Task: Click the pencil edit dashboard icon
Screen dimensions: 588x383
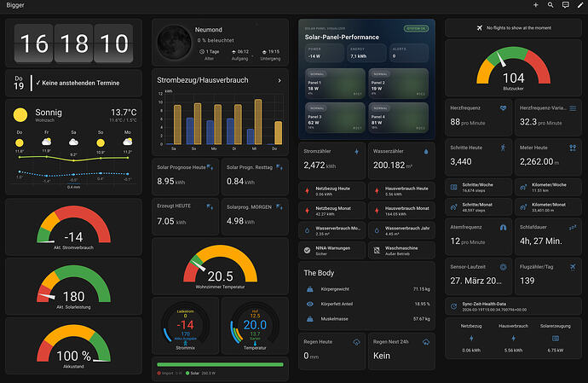Action: (580, 5)
